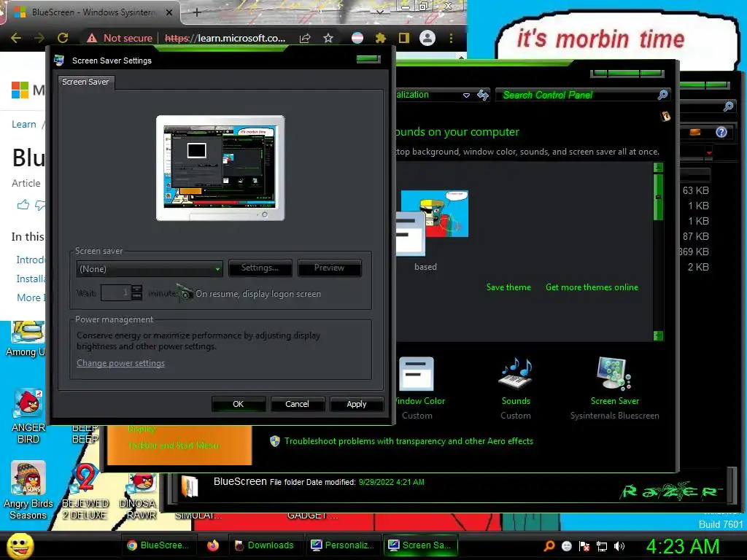
Task: Click the green themes list scrollbar thumb
Action: click(x=659, y=197)
